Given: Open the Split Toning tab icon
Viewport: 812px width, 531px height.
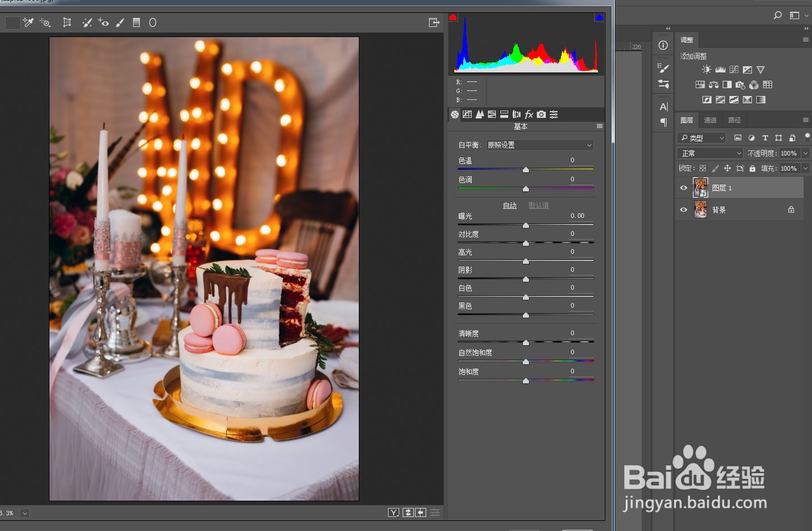Looking at the screenshot, I should tap(504, 115).
